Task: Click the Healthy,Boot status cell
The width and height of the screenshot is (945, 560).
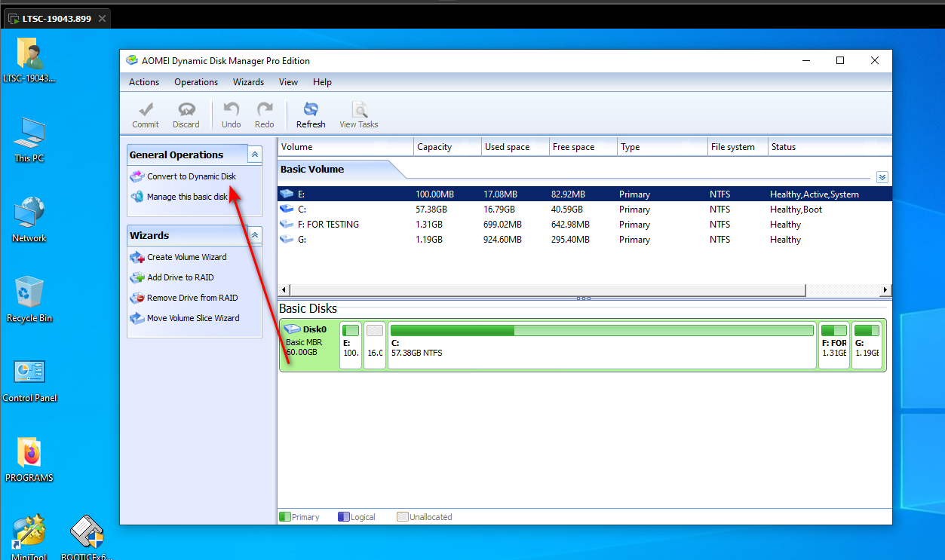Action: 796,210
